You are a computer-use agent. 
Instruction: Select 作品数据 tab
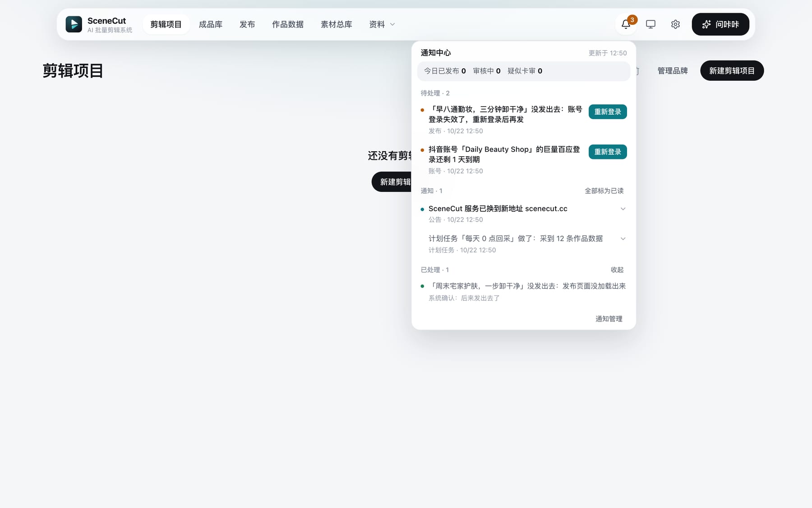288,24
